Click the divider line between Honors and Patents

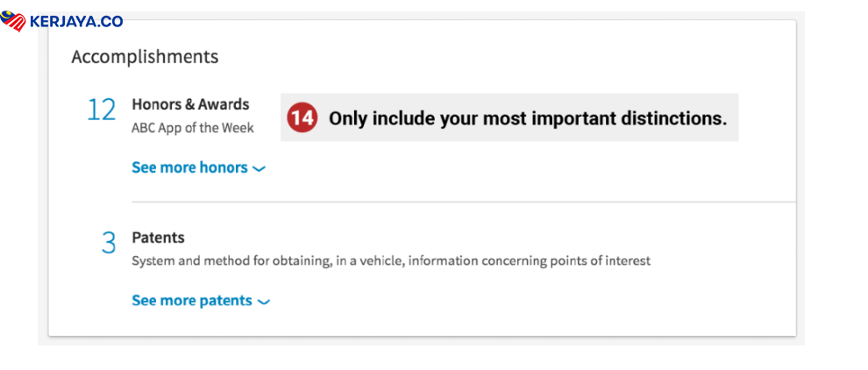pyautogui.click(x=463, y=202)
